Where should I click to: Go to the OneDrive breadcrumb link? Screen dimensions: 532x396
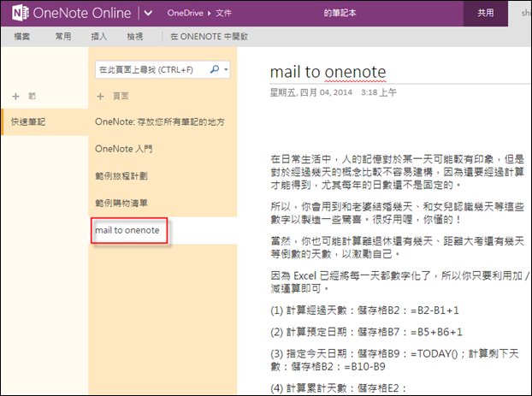pos(186,13)
